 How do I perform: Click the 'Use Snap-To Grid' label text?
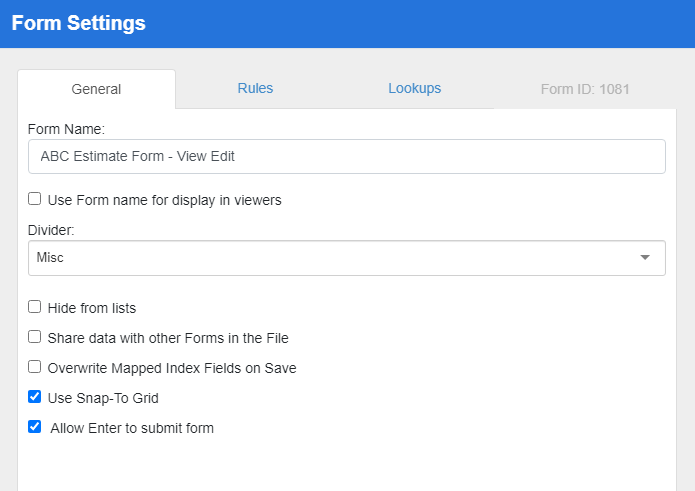click(103, 398)
